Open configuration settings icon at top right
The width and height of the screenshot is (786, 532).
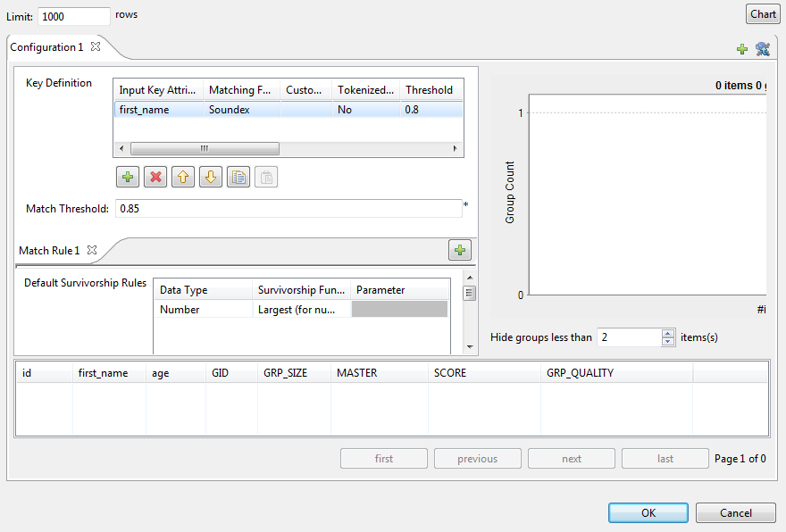(x=762, y=49)
